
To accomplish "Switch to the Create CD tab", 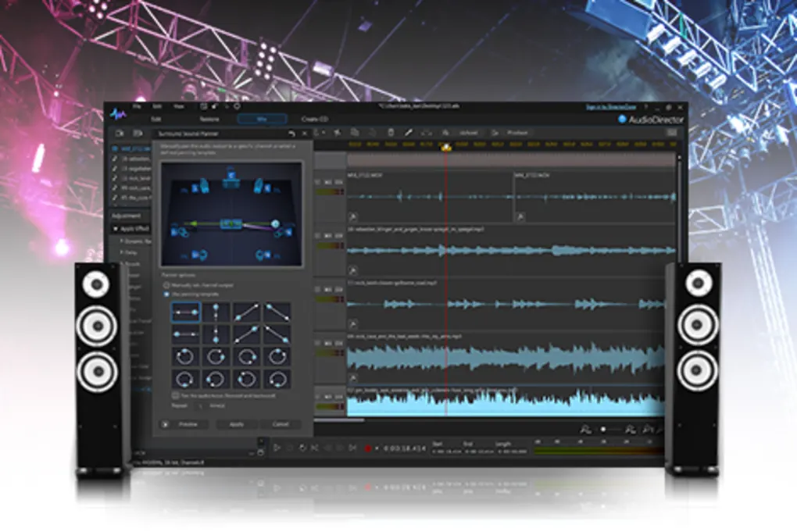I will pos(315,119).
